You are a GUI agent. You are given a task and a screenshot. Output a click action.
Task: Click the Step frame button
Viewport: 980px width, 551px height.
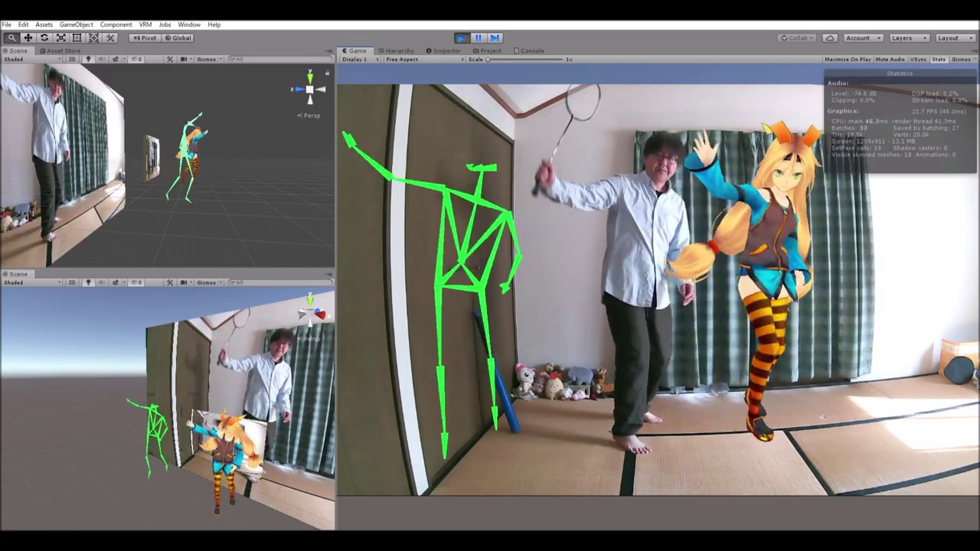495,37
